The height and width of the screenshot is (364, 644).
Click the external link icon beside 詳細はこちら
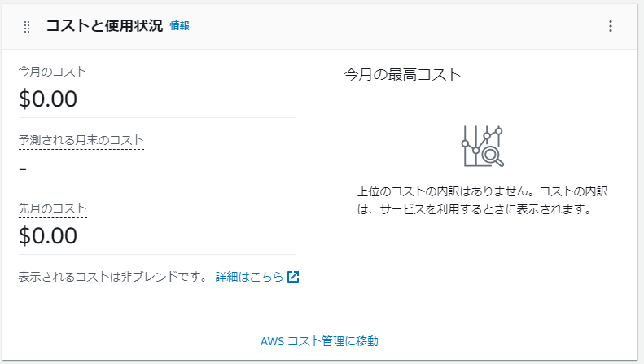click(x=293, y=277)
